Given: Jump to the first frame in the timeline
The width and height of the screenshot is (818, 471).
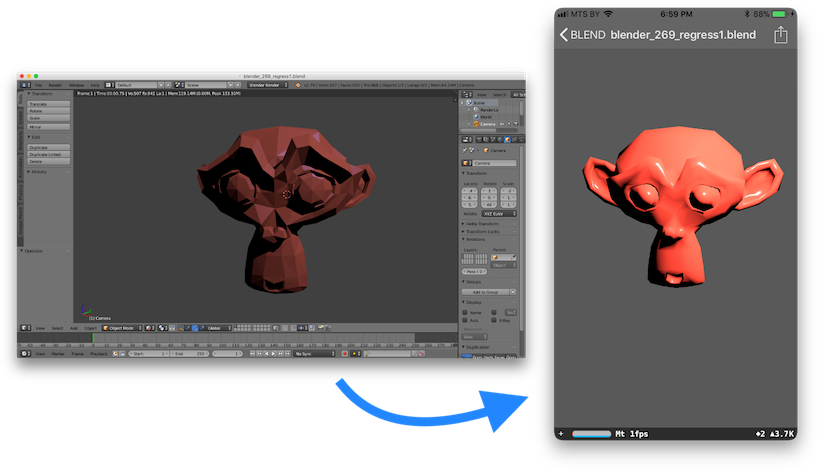Looking at the screenshot, I should [253, 354].
